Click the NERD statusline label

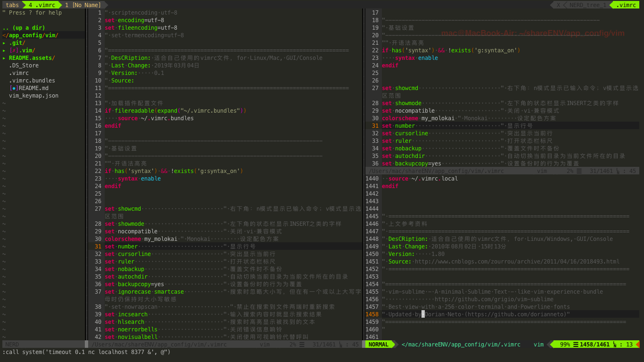[12, 345]
